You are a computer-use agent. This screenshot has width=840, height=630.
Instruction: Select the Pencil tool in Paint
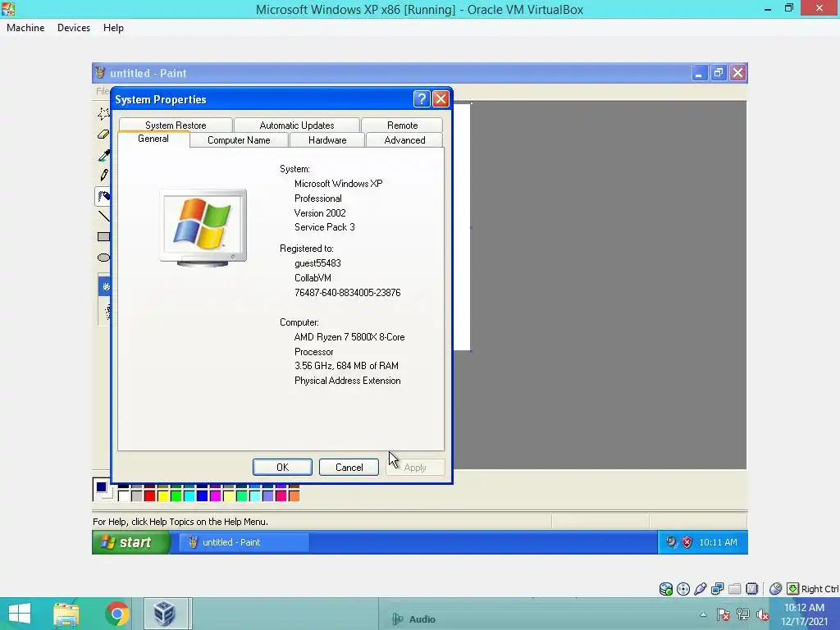point(104,176)
